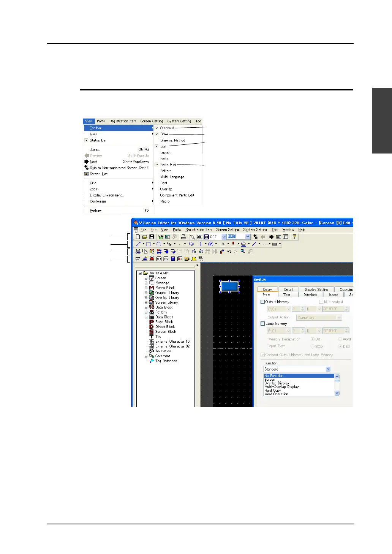
Task: Click the Screen List grid icon
Action: 278,237
